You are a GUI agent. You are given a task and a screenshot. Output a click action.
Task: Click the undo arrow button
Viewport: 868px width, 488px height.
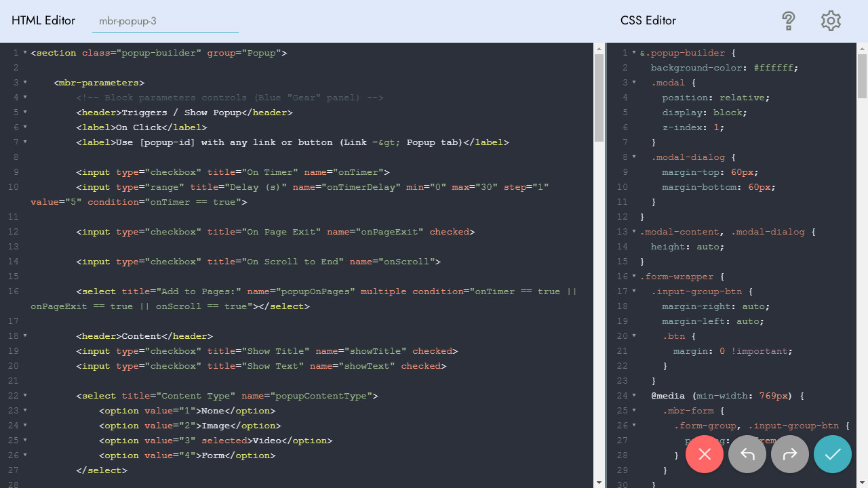tap(747, 454)
